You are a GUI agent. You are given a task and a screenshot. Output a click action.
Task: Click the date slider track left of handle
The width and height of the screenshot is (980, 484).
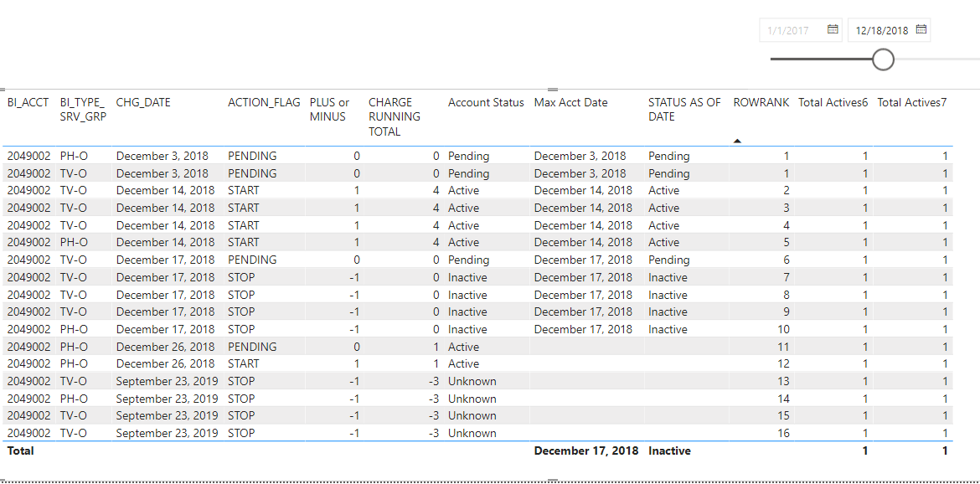(821, 59)
